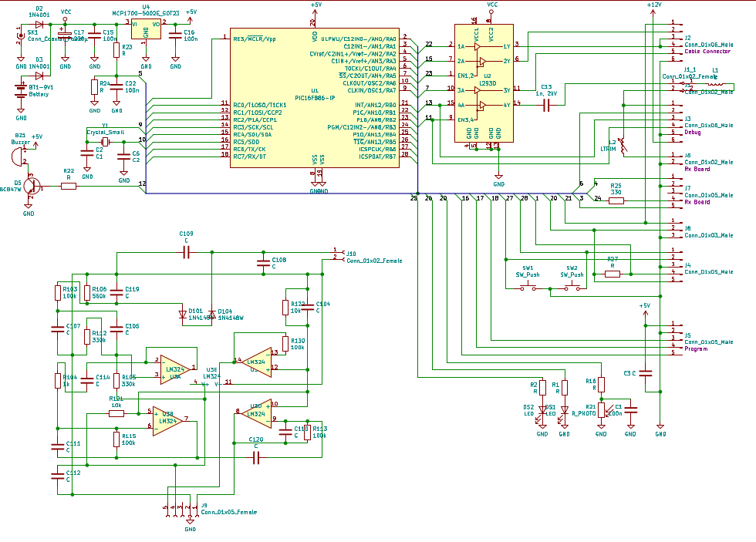Click the 'BC847W' transistor value text
756x542 pixels.
tap(10, 190)
